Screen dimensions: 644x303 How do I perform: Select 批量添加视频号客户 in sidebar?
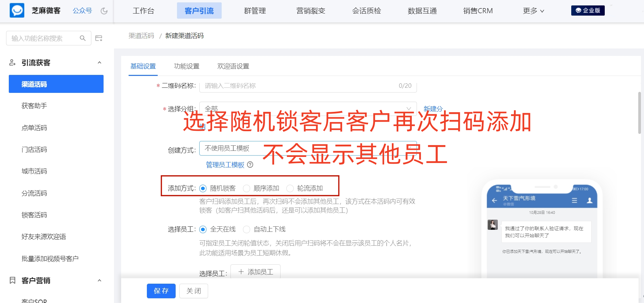(50, 259)
